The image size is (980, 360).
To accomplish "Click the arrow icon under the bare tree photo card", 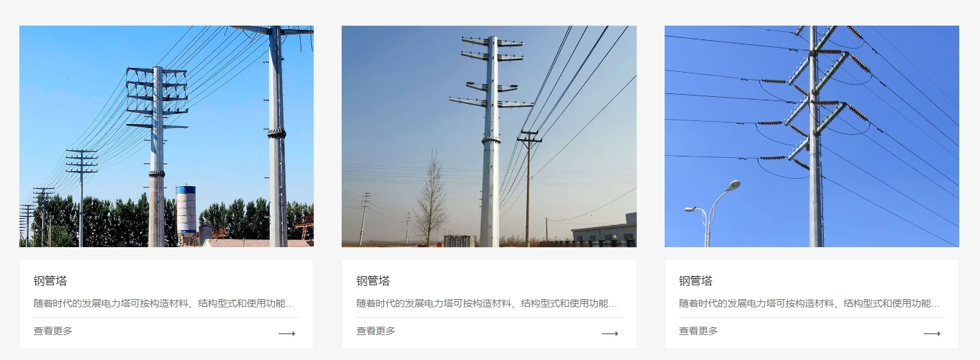I will [610, 334].
